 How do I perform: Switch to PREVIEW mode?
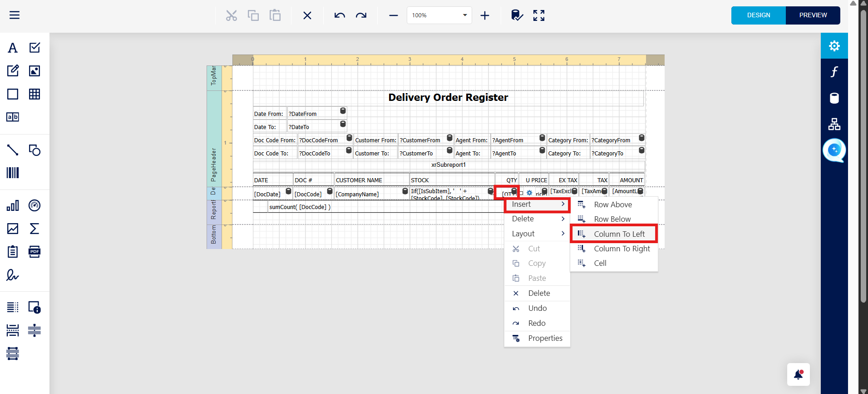[x=813, y=15]
